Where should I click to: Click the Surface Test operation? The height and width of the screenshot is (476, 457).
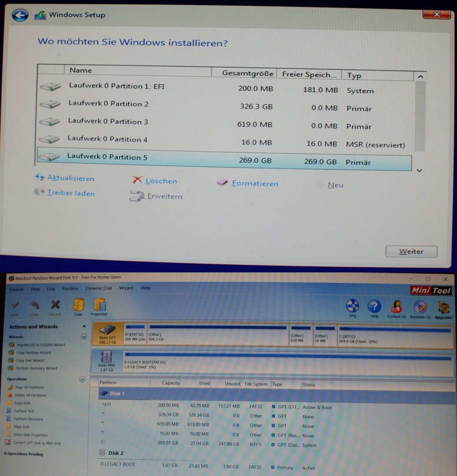coord(20,411)
